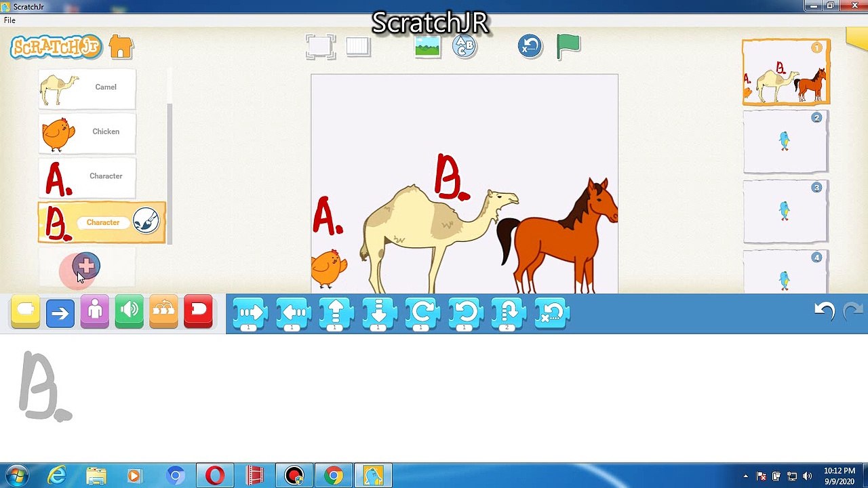Click the character list scrollbar

click(170, 173)
